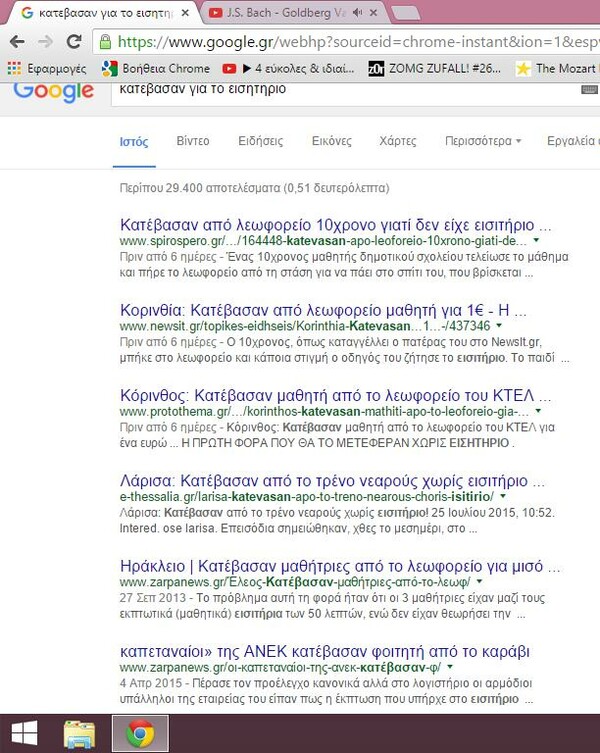Image resolution: width=600 pixels, height=753 pixels.
Task: Expand options arrow for newsit.gr result
Action: (x=499, y=326)
